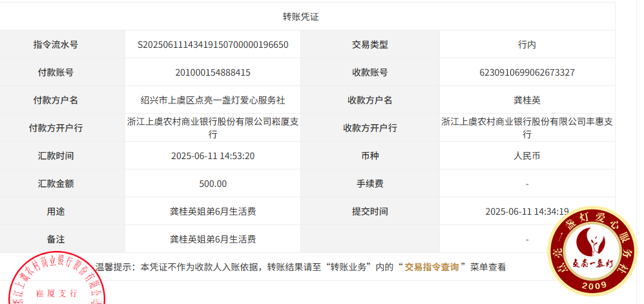Select 龚桂英姐弟6月生活费 in the 用途 row
Screen dimensions: 644x304
(x=213, y=212)
